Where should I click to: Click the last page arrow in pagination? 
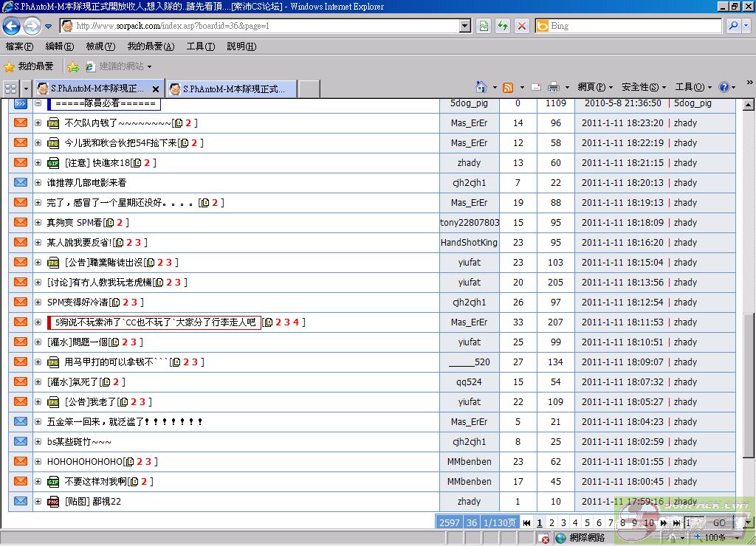[676, 522]
